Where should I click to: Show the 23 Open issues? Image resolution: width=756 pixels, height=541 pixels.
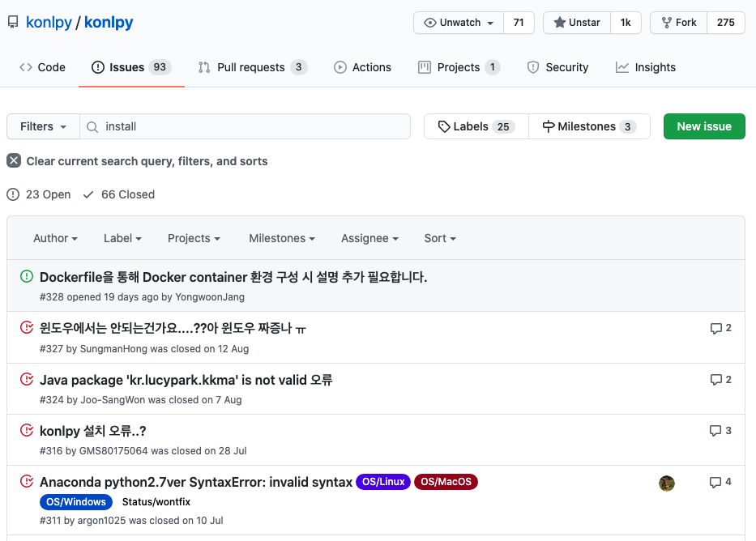click(x=39, y=194)
